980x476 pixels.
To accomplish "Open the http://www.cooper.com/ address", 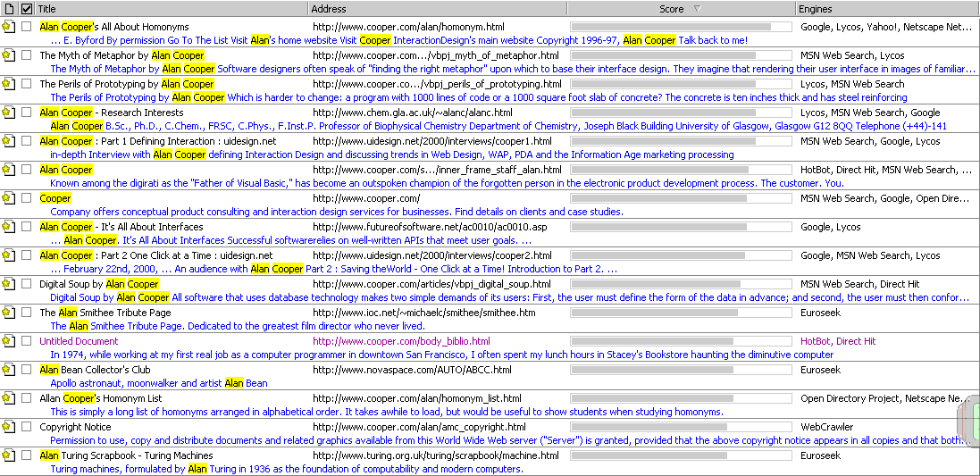I will pyautogui.click(x=365, y=198).
